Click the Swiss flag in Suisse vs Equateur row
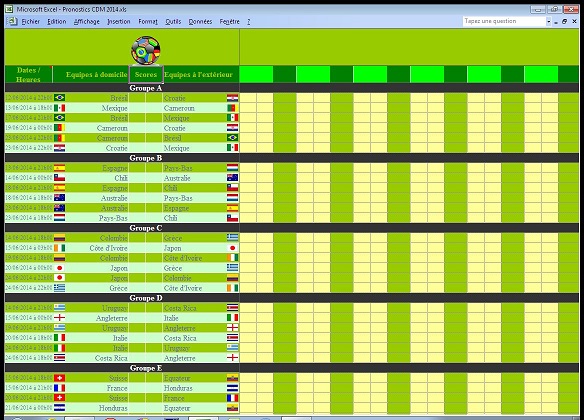584x420 pixels. pyautogui.click(x=60, y=378)
